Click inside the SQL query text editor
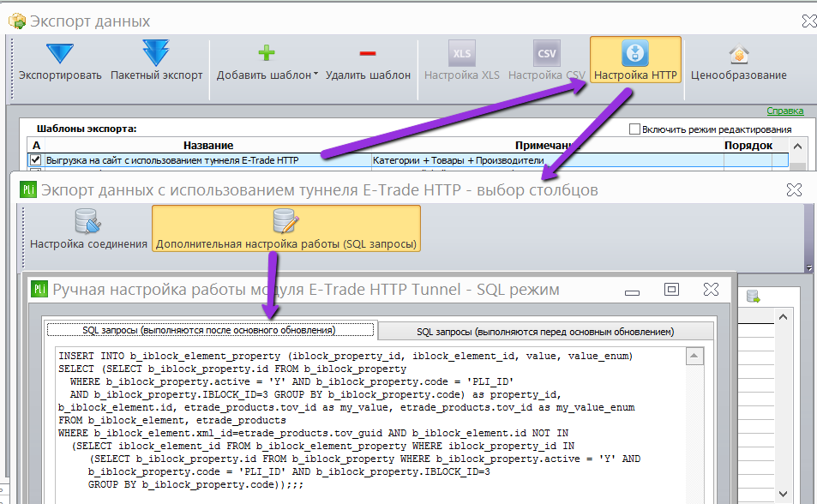 [x=371, y=425]
